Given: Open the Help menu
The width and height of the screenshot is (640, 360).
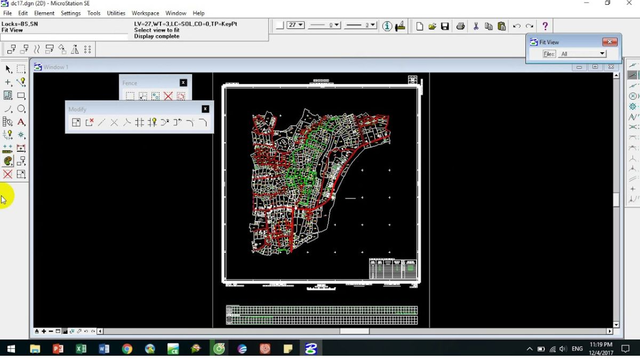Looking at the screenshot, I should point(198,13).
